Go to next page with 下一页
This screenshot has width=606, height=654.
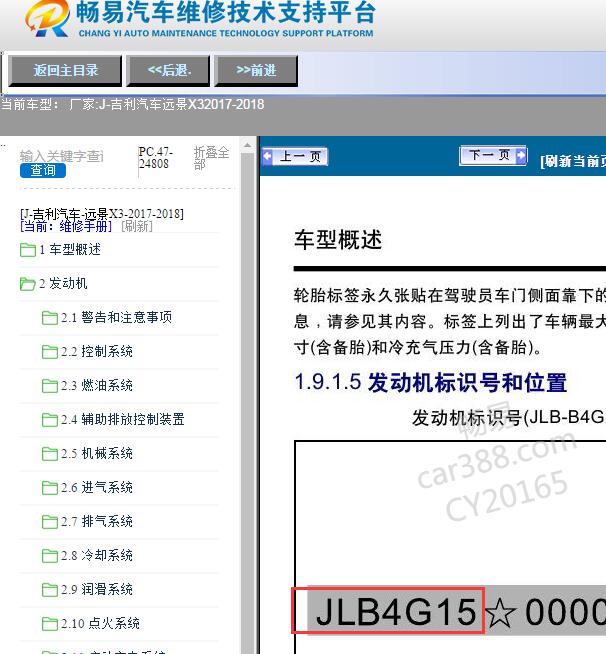(x=493, y=156)
